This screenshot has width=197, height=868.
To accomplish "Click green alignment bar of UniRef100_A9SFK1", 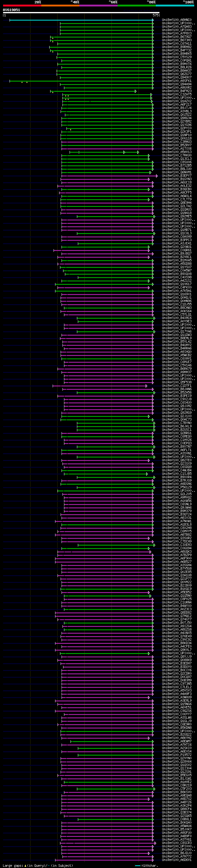I will (x=82, y=81).
